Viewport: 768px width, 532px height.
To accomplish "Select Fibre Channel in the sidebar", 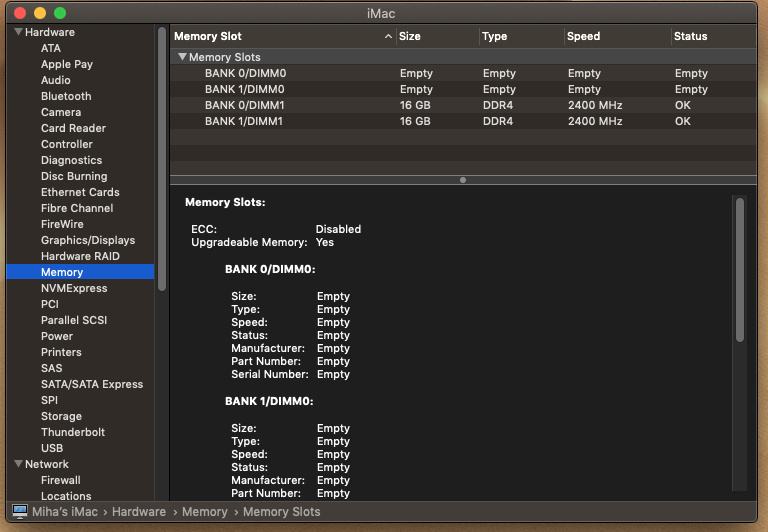I will pyautogui.click(x=77, y=208).
